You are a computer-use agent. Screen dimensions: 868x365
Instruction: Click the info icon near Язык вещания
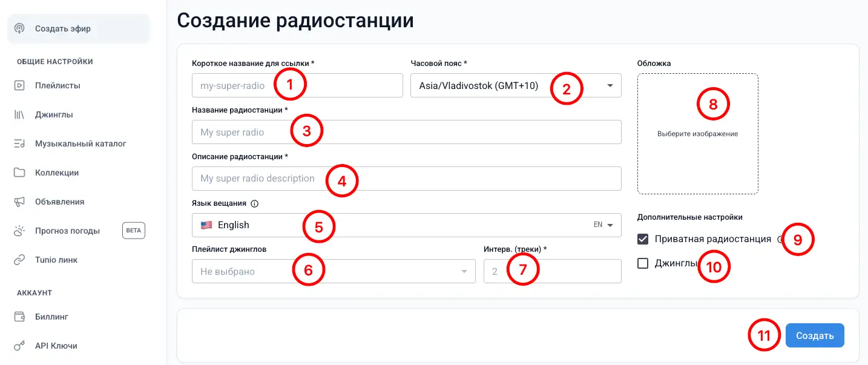[255, 203]
